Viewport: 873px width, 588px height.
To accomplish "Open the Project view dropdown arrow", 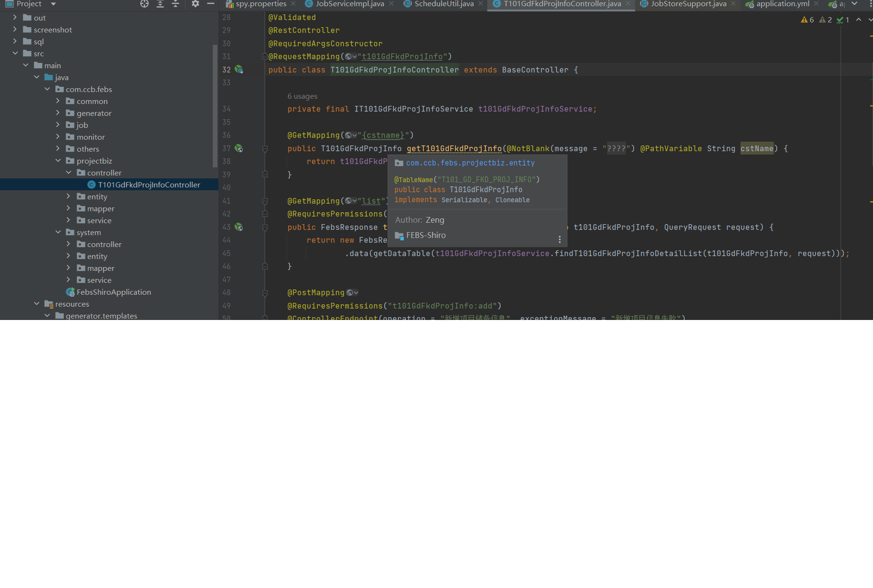I will (53, 4).
